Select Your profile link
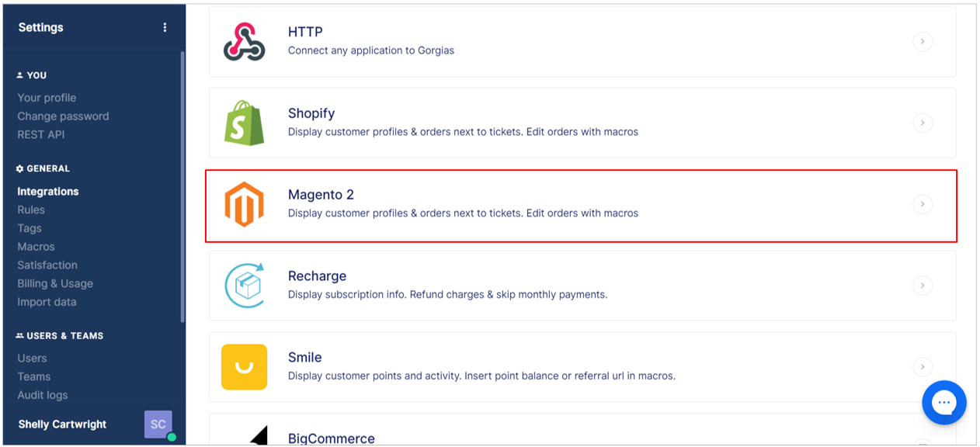This screenshot has height=447, width=980. coord(47,98)
